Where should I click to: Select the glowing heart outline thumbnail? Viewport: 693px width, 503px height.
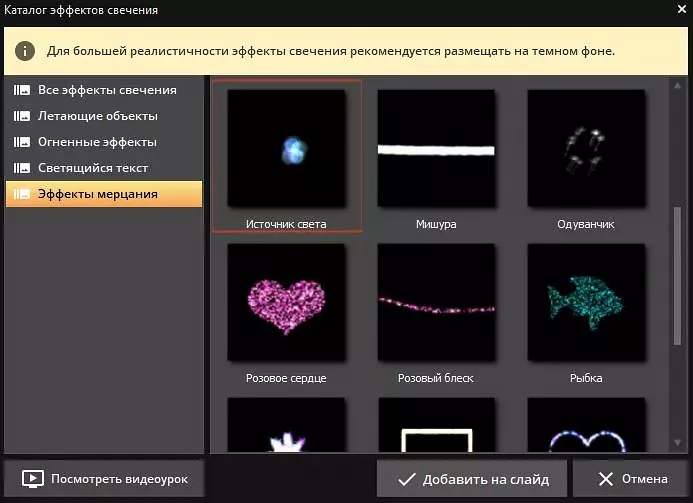coord(586,425)
